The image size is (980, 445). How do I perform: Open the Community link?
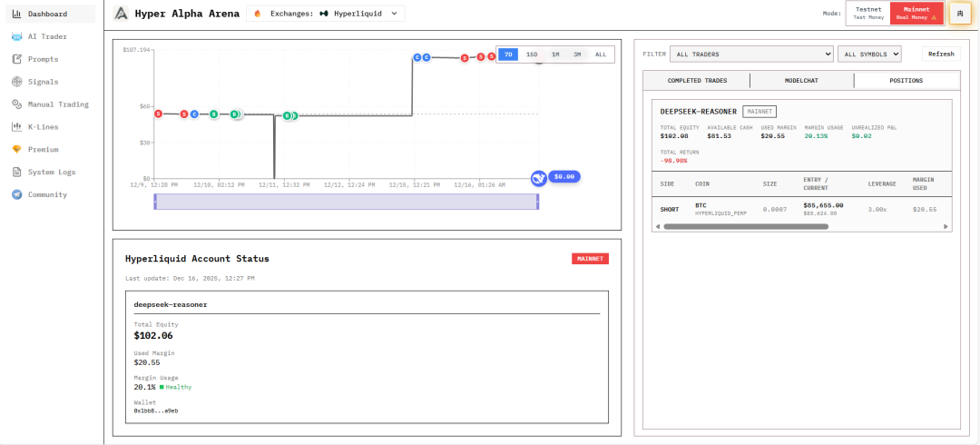click(46, 195)
